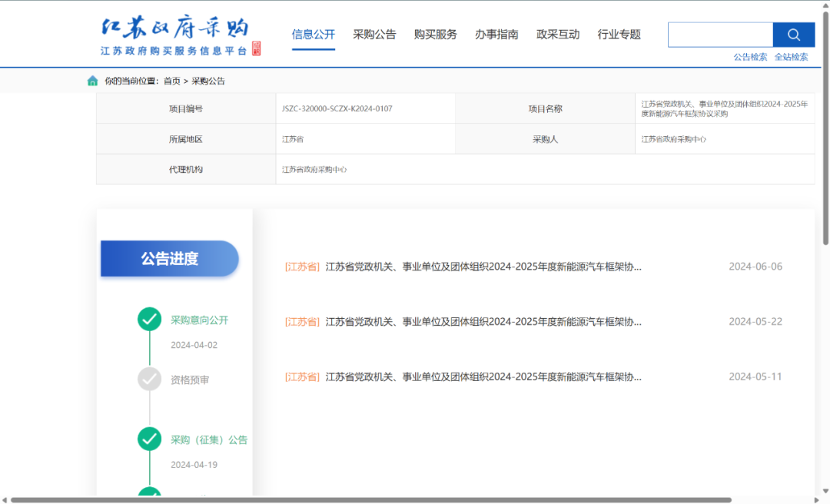Screen dimensions: 830x504
Task: Click the gray circle icon beside 资格预审
Action: click(x=149, y=379)
